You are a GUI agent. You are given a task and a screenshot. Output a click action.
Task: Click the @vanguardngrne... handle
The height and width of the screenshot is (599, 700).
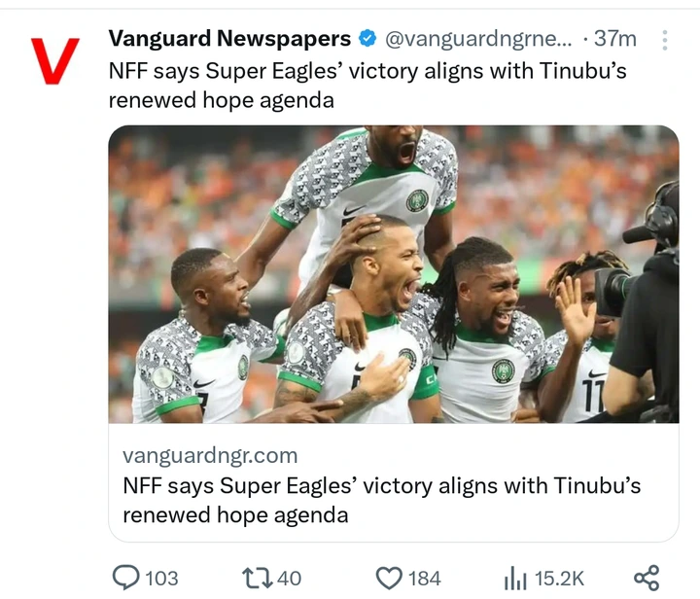tap(477, 39)
